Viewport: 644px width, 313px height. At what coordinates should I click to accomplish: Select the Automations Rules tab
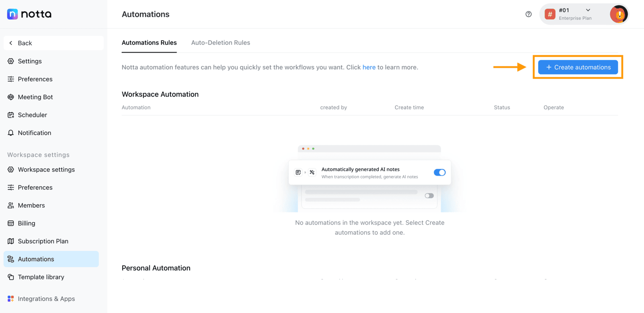coord(149,43)
